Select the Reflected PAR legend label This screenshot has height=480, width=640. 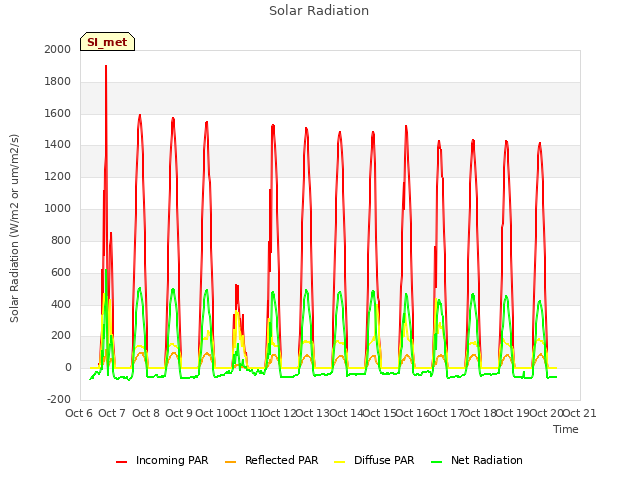(x=281, y=460)
